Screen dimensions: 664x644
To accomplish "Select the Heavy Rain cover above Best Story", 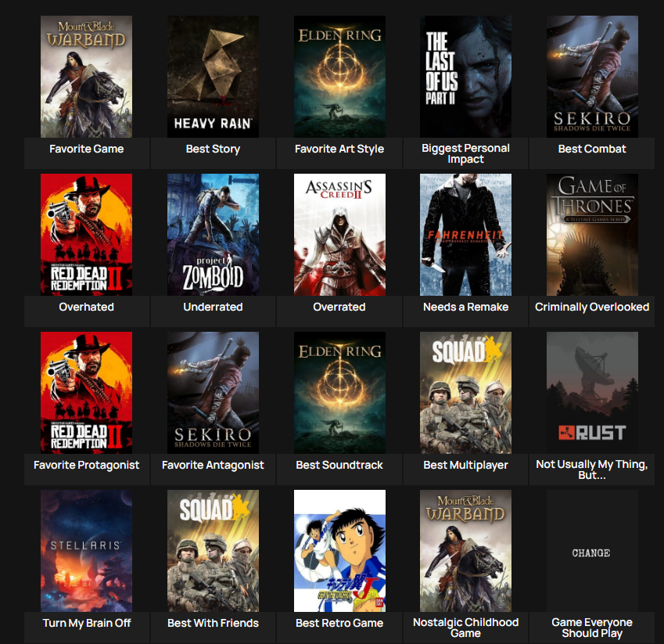I will coord(213,77).
